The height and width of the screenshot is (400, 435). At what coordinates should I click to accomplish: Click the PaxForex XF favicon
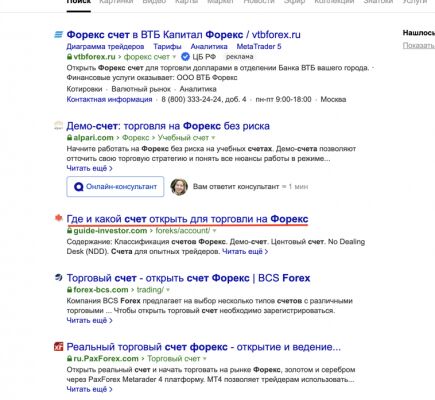coord(58,347)
